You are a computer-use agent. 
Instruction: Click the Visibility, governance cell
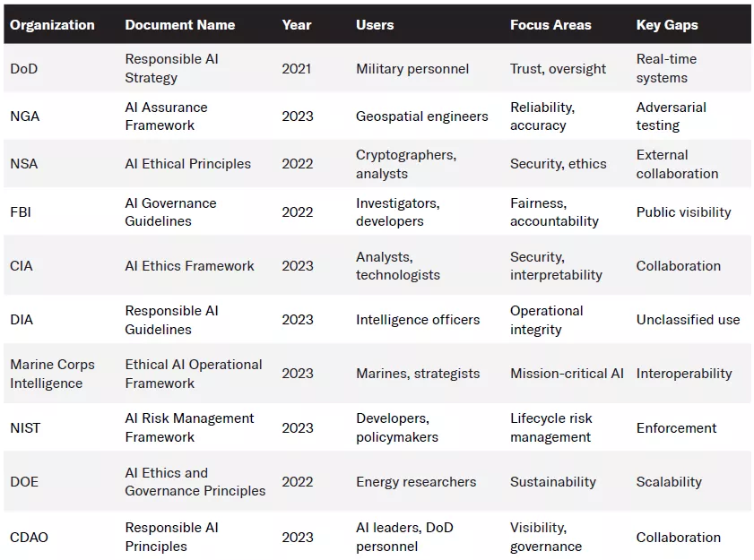[546, 537]
